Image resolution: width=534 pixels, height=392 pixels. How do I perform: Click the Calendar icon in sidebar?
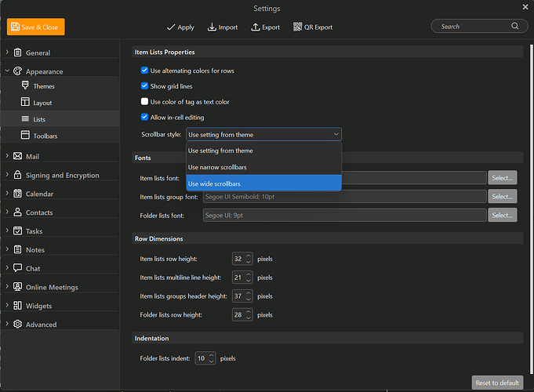(17, 194)
